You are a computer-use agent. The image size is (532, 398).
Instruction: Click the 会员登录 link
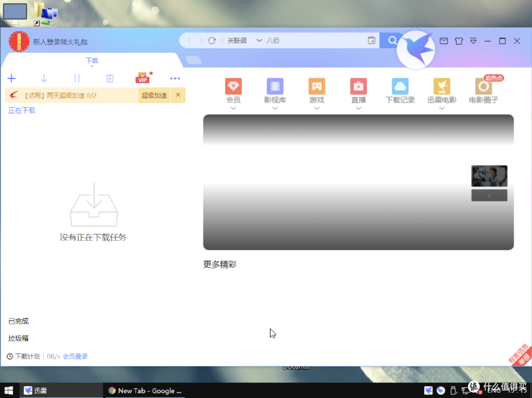75,356
